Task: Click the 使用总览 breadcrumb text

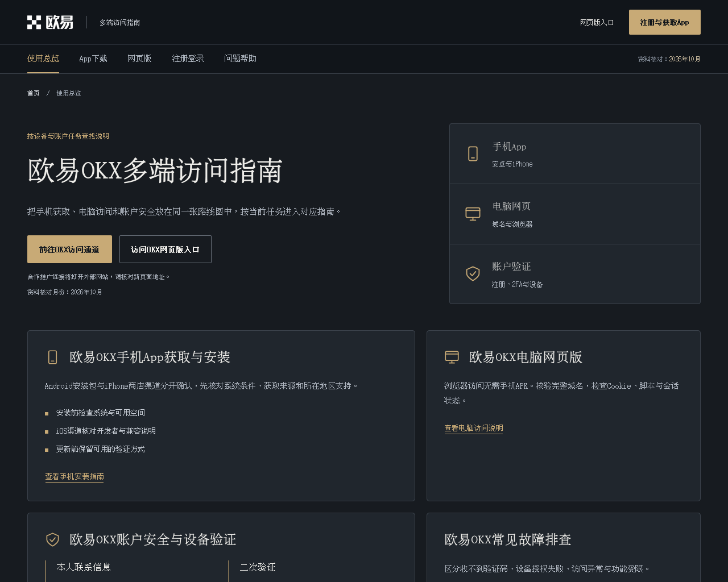Action: 69,93
